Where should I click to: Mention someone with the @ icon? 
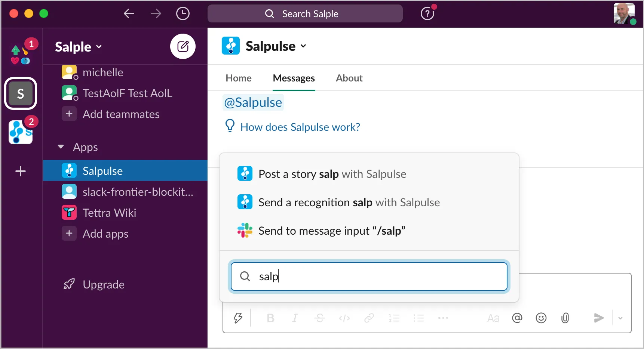[517, 318]
